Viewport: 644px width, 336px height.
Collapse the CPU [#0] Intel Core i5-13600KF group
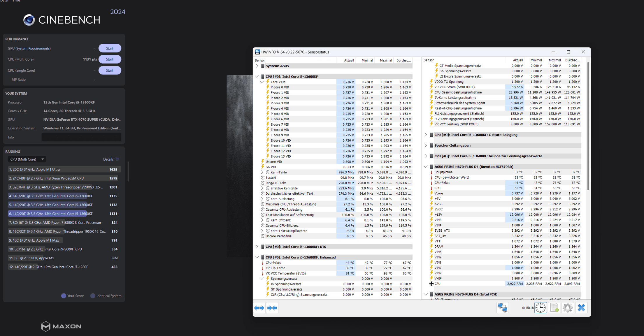coord(257,76)
